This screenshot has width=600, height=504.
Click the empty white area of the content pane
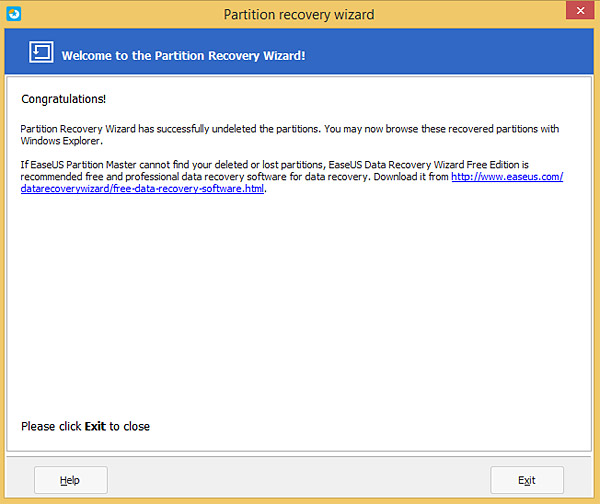click(x=300, y=310)
